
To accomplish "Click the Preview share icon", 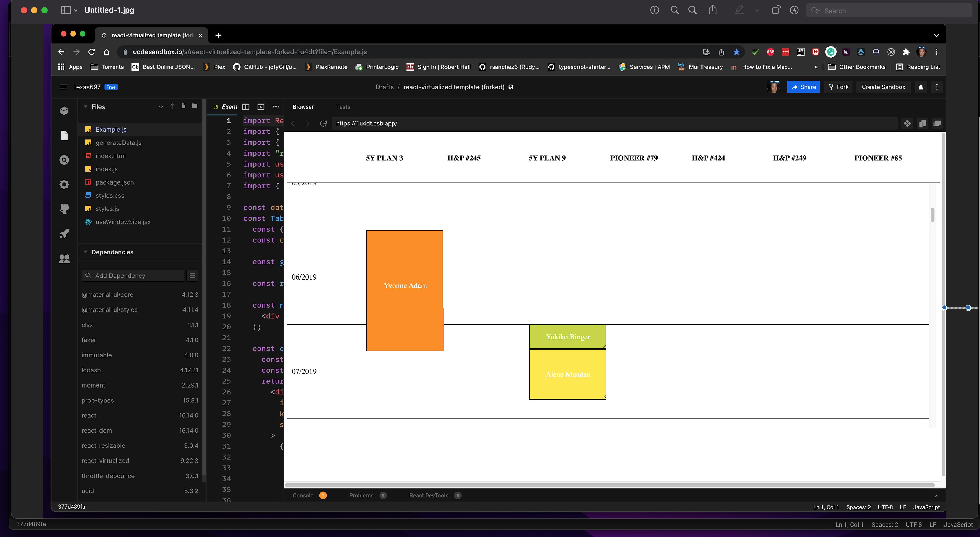I will click(x=712, y=10).
